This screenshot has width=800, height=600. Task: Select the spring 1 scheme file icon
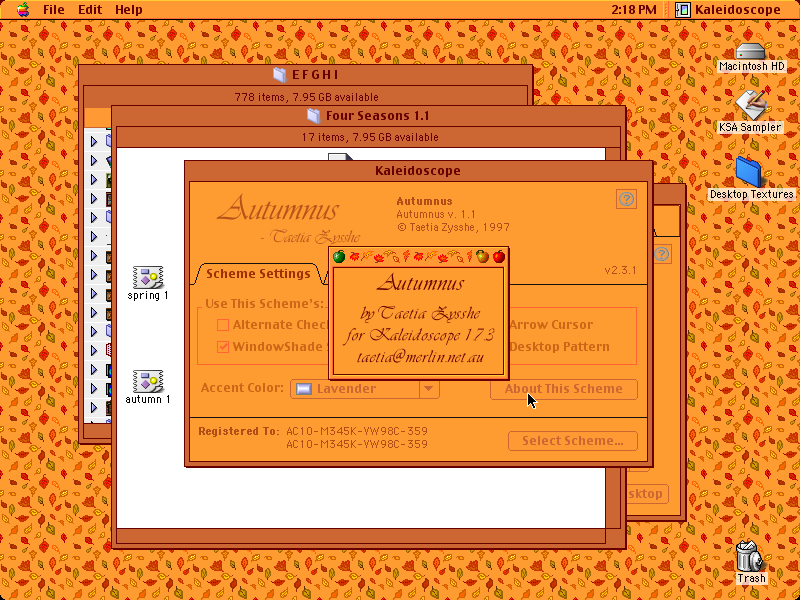147,277
